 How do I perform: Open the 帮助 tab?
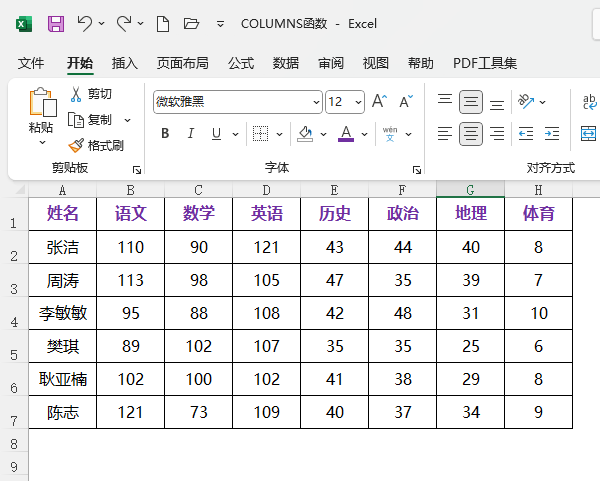[421, 63]
